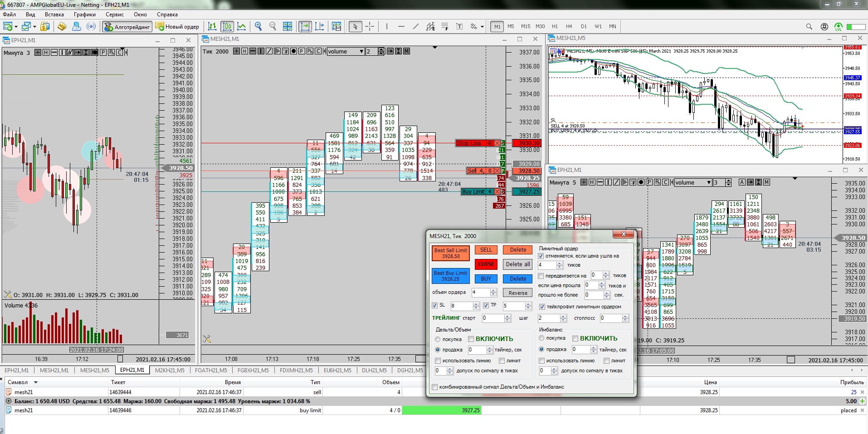This screenshot has width=868, height=434.
Task: Select the arrow cursor tool
Action: click(355, 27)
